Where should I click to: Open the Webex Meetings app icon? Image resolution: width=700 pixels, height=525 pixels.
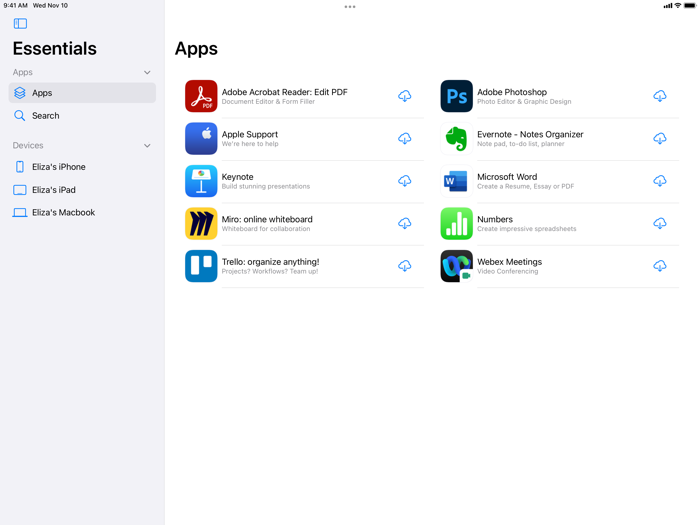[x=456, y=266]
